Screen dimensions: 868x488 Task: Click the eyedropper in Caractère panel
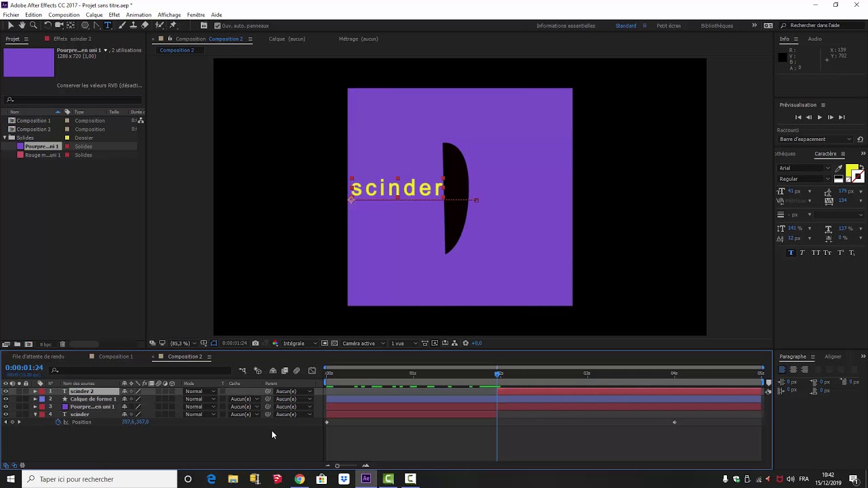point(839,168)
